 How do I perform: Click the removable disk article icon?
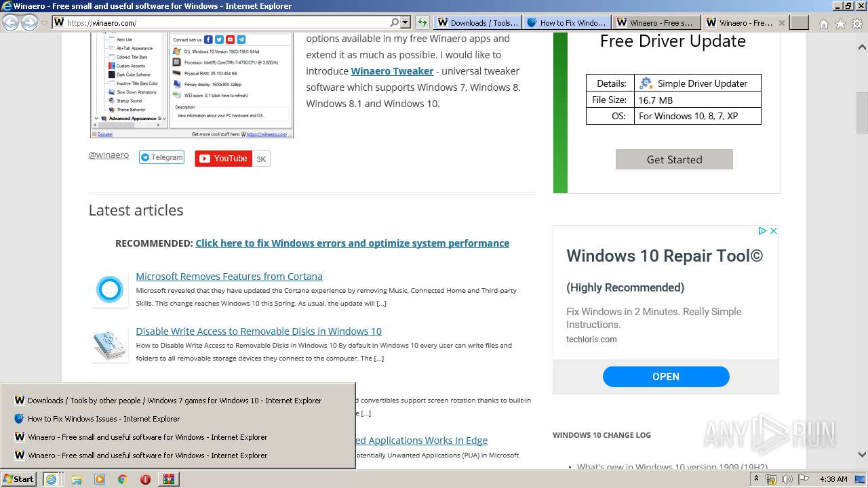point(109,345)
